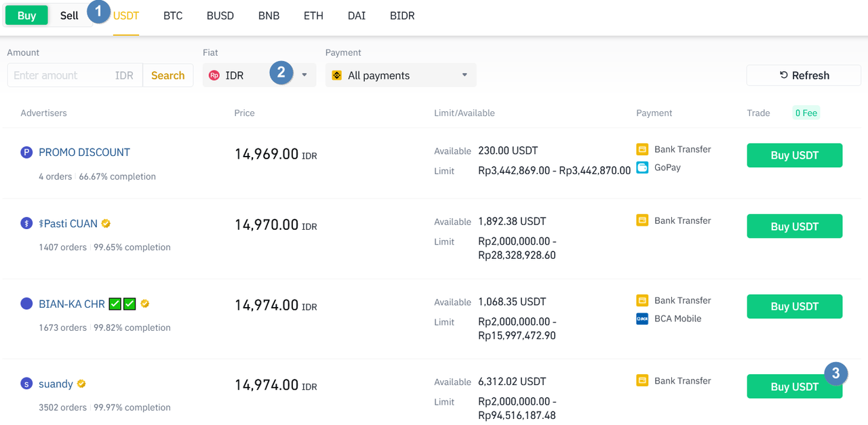Open BIAN-KA CHR advertiser profile
The width and height of the screenshot is (868, 425).
[72, 304]
